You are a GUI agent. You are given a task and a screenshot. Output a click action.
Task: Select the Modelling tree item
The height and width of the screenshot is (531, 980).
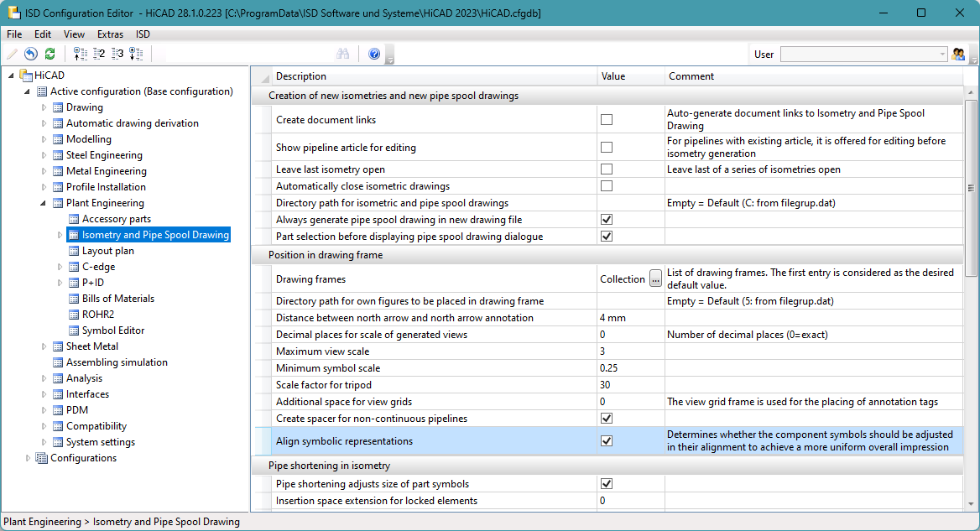[89, 139]
